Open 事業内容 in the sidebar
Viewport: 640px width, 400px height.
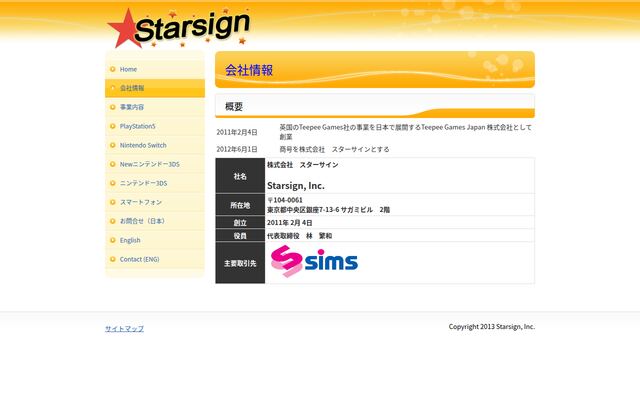(155, 107)
